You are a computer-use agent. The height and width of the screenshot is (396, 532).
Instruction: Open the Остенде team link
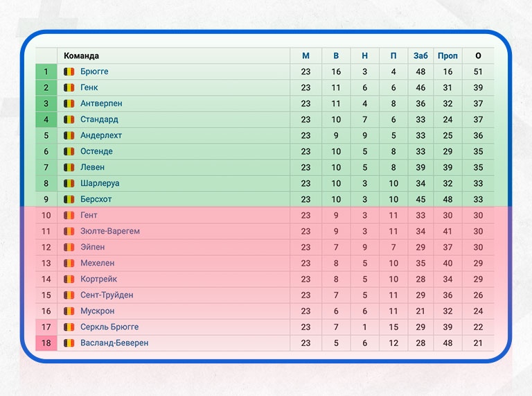coord(96,151)
